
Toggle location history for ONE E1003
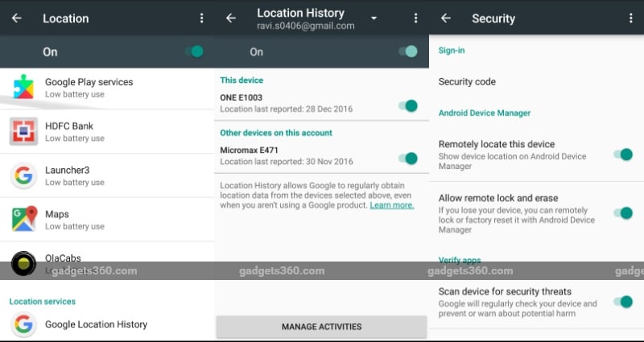point(408,105)
